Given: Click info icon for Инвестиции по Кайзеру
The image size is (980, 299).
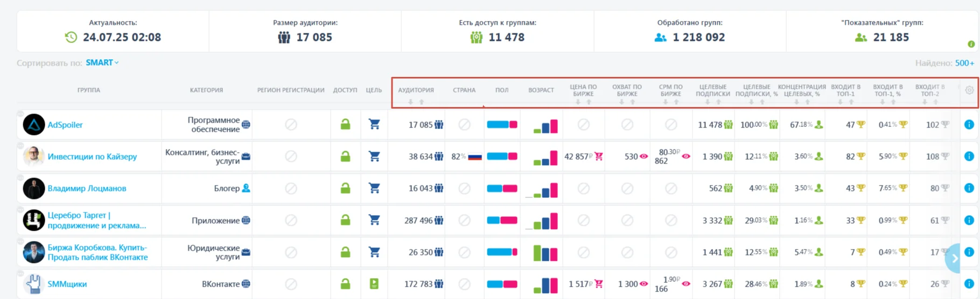Looking at the screenshot, I should click(x=969, y=156).
